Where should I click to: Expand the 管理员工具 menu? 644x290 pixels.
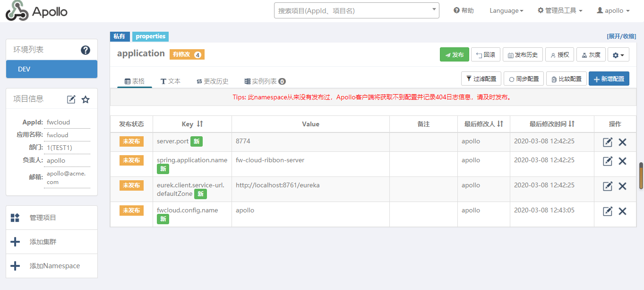[x=560, y=10]
